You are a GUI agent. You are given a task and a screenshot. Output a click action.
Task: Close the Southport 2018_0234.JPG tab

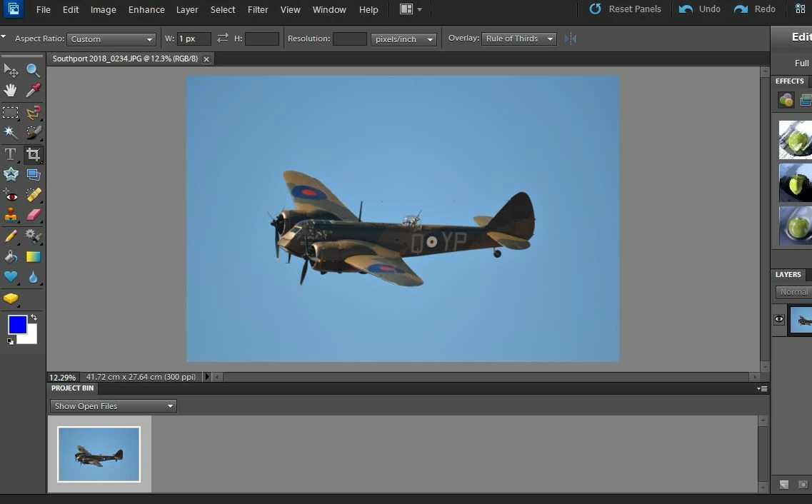tap(206, 59)
